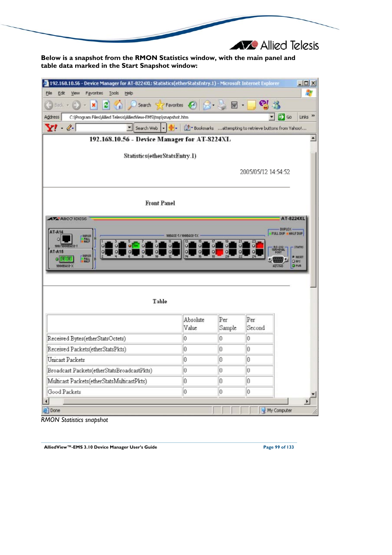The width and height of the screenshot is (392, 555).
Task: Open the View menu
Action: 75,93
